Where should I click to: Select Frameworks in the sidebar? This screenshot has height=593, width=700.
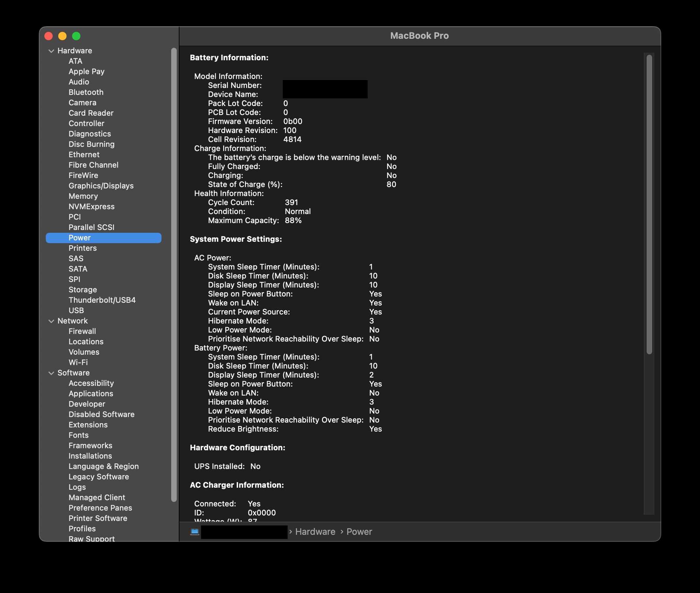coord(90,446)
